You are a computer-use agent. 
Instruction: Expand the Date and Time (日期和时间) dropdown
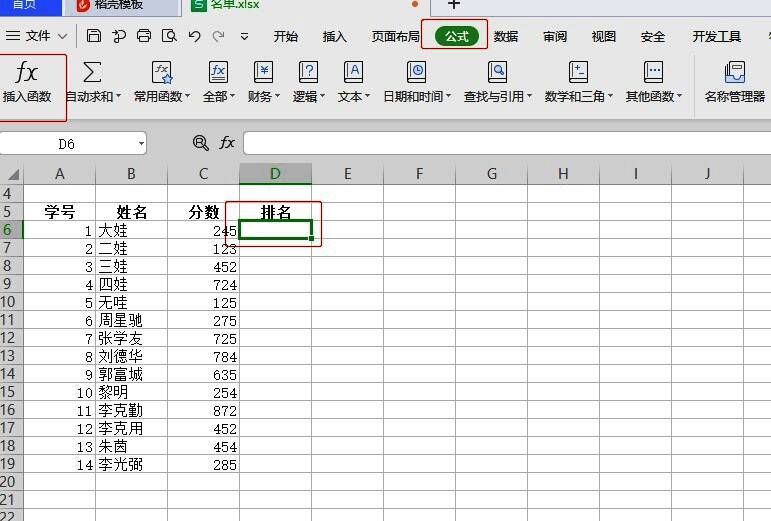pos(449,97)
